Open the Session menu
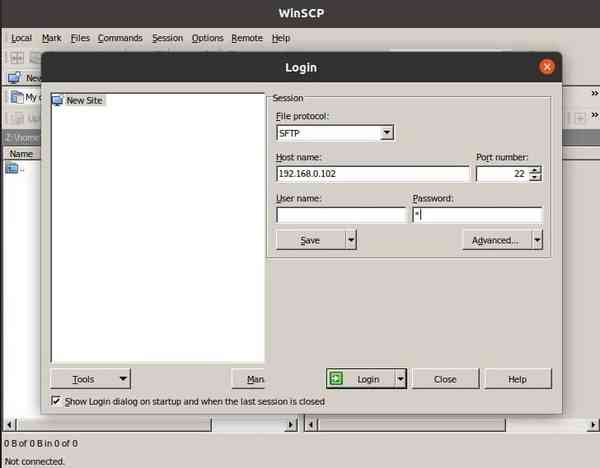This screenshot has width=600, height=468. coord(167,38)
